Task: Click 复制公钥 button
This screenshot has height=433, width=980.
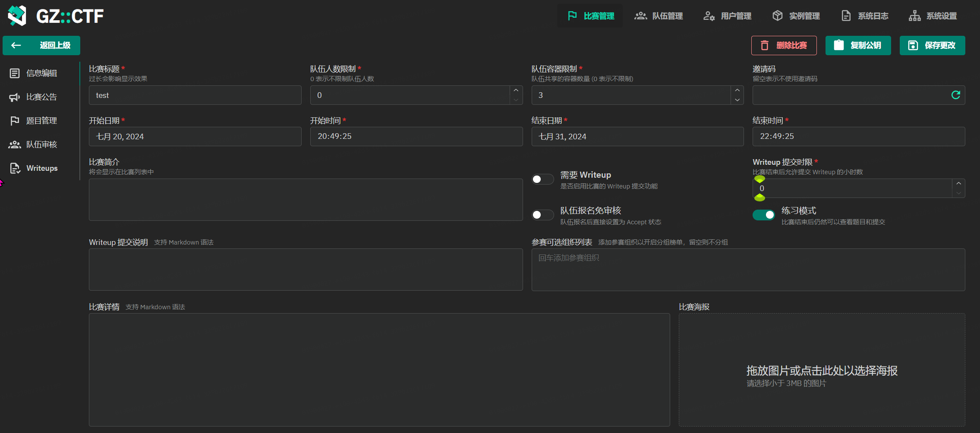Action: click(x=858, y=45)
